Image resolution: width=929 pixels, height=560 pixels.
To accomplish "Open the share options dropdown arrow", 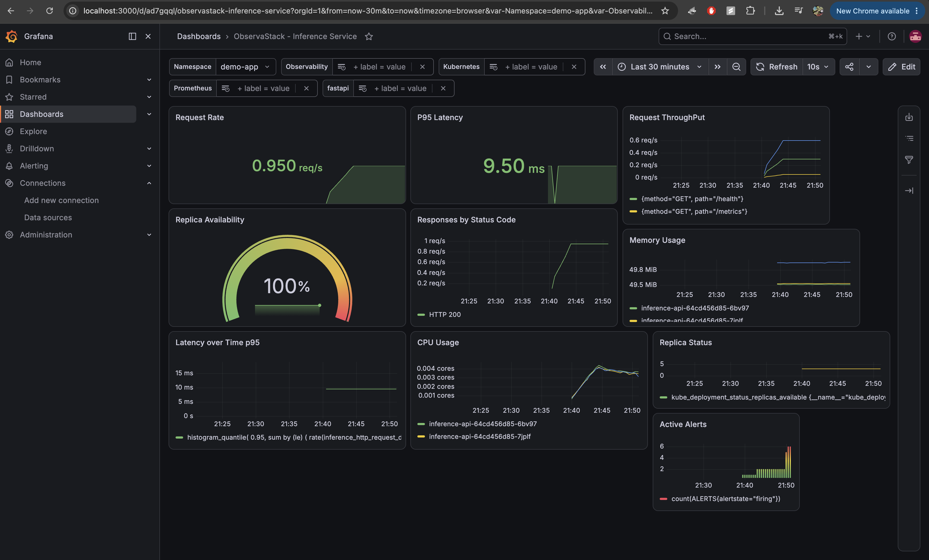I will [x=869, y=67].
